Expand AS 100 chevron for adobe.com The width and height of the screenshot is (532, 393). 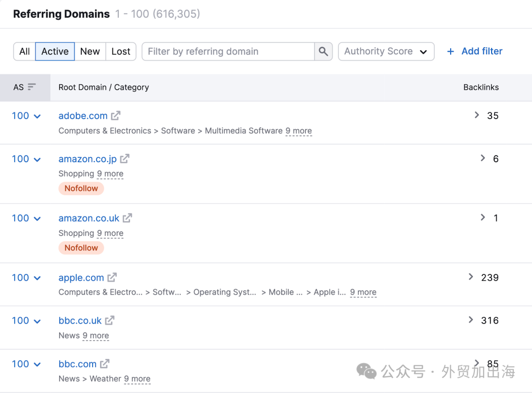pyautogui.click(x=37, y=116)
